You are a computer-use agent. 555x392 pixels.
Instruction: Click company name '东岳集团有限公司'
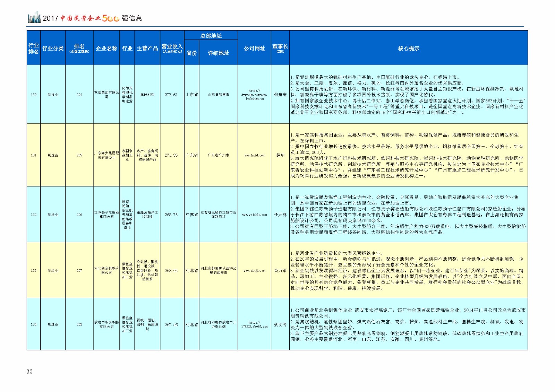(x=106, y=95)
